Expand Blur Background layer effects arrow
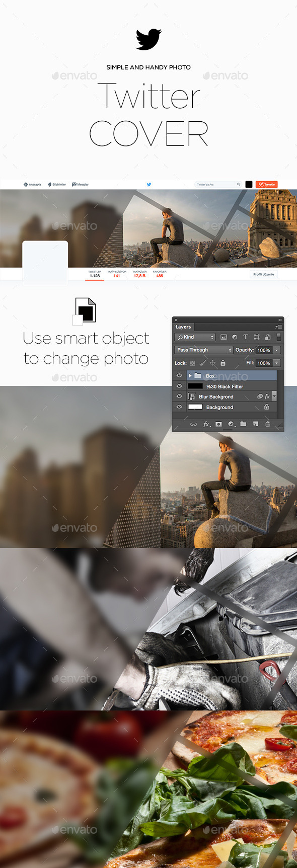Screen dimensions: 297x868 [x=274, y=396]
